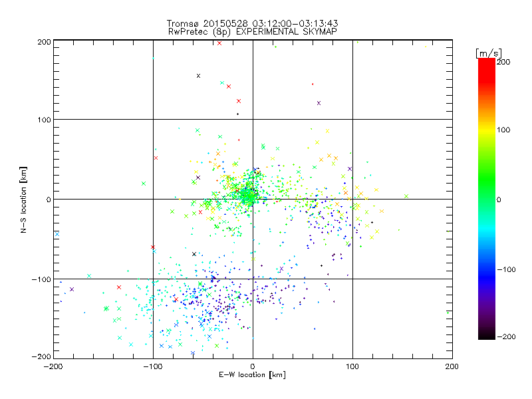Click the colorbar '100' tick label

tap(503, 130)
